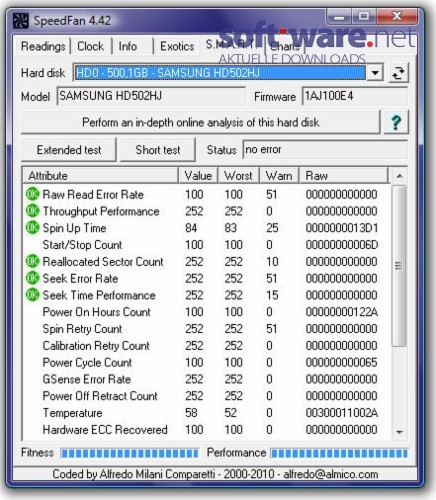Viewport: 436px width, 500px height.
Task: Run the Short test
Action: (158, 150)
